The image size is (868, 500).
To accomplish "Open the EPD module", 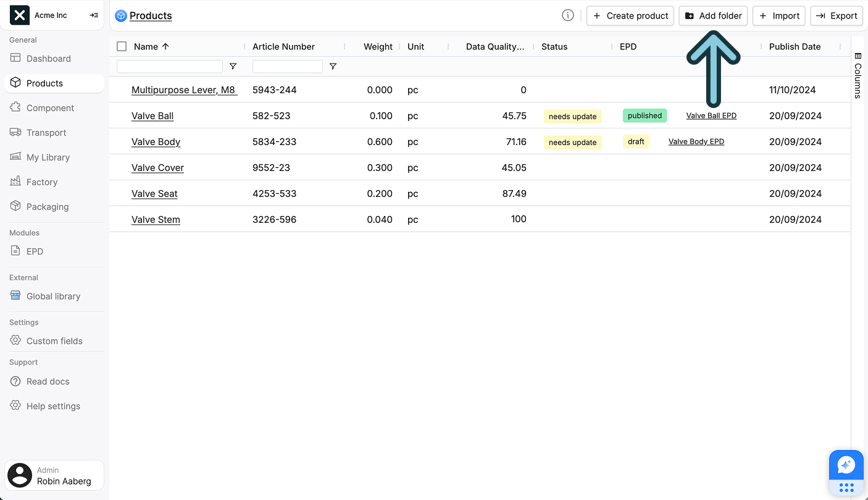I will pyautogui.click(x=35, y=251).
